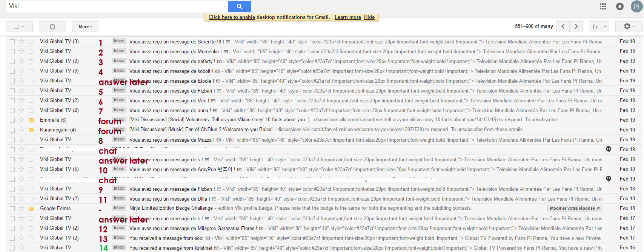Open the Pi account avatar
Viewport: 644px width, 252px height.
636,6
